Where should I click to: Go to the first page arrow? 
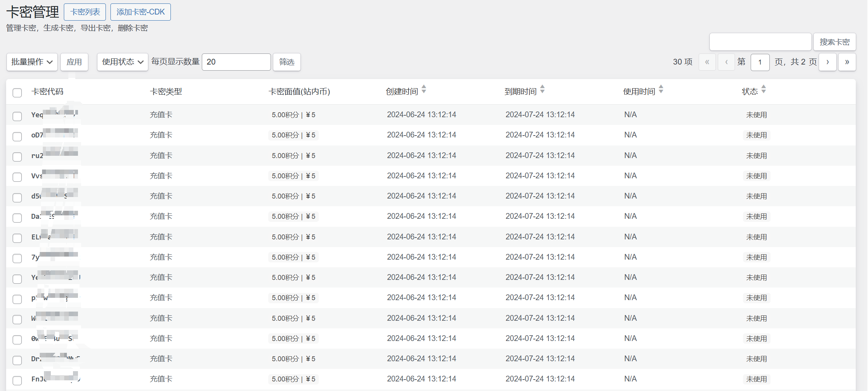tap(707, 62)
